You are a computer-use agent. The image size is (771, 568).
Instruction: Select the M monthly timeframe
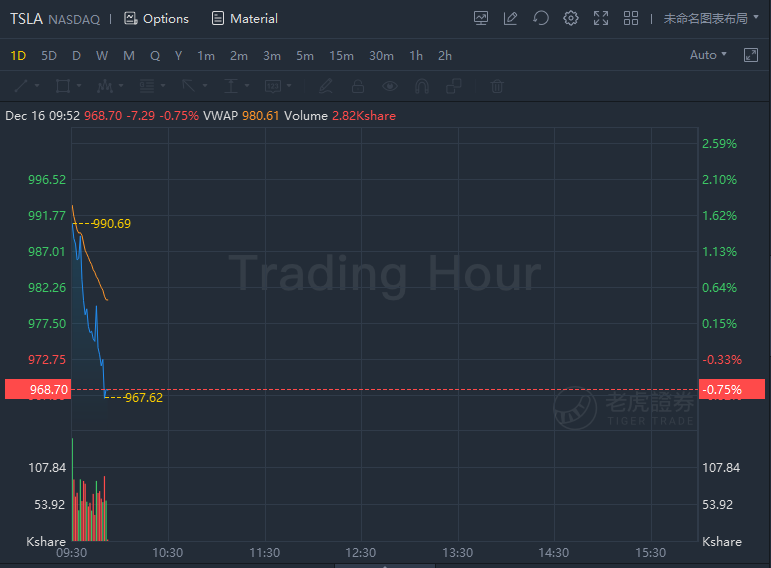coord(129,56)
